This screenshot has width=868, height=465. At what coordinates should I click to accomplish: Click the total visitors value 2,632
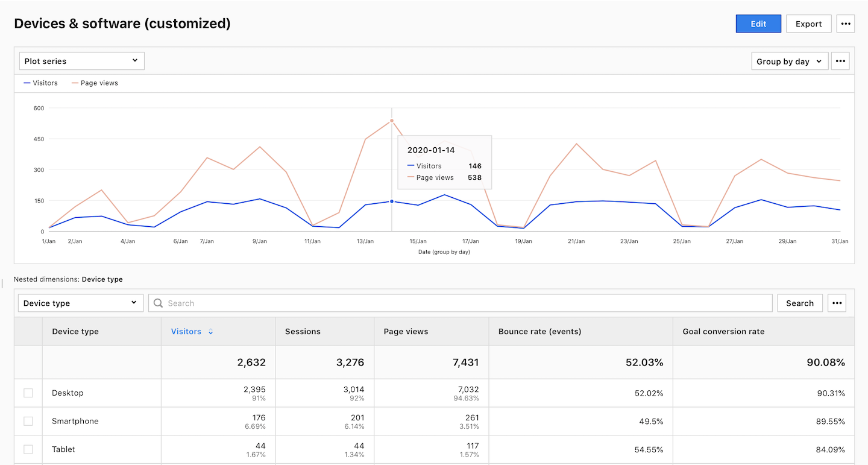[x=251, y=362]
